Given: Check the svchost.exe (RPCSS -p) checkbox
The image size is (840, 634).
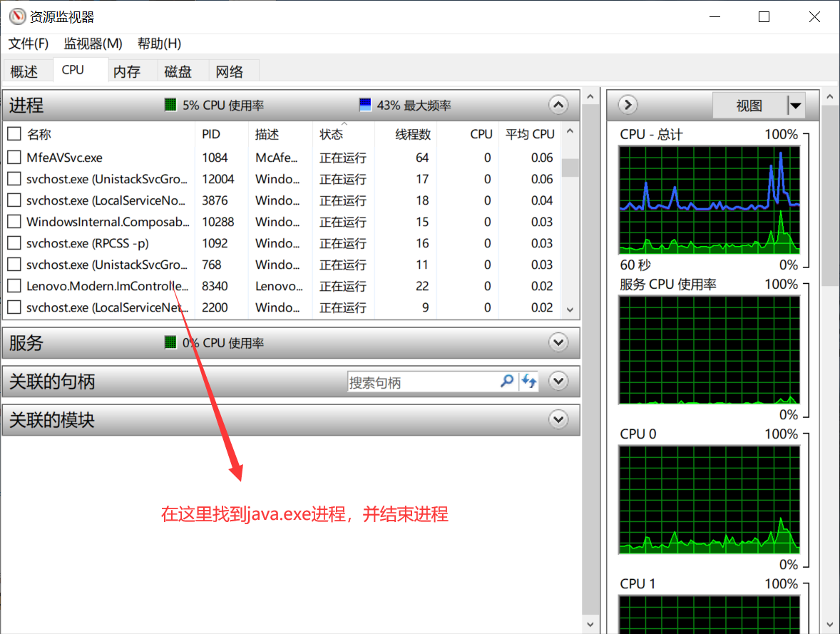Looking at the screenshot, I should click(14, 242).
